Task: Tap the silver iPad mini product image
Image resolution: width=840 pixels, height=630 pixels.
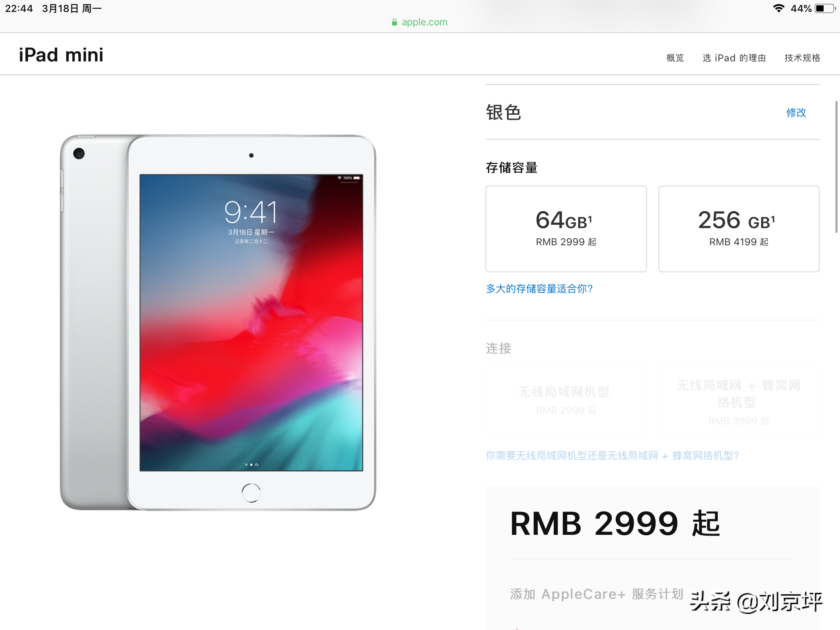Action: pyautogui.click(x=218, y=322)
